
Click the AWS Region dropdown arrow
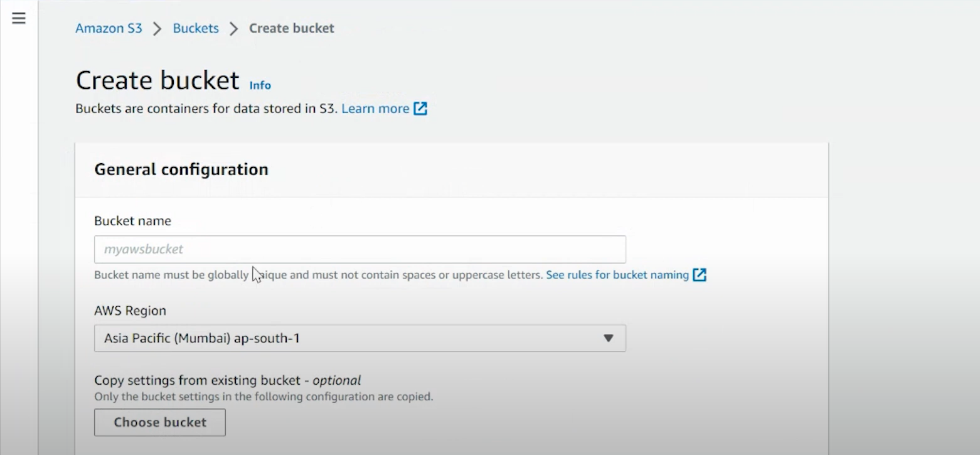point(608,338)
